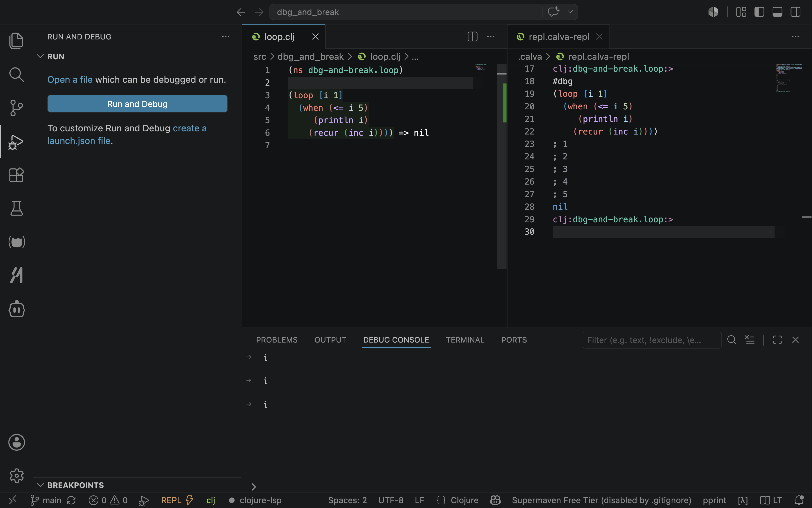This screenshot has width=812, height=508.
Task: Open remote window indicator in status bar
Action: click(12, 500)
